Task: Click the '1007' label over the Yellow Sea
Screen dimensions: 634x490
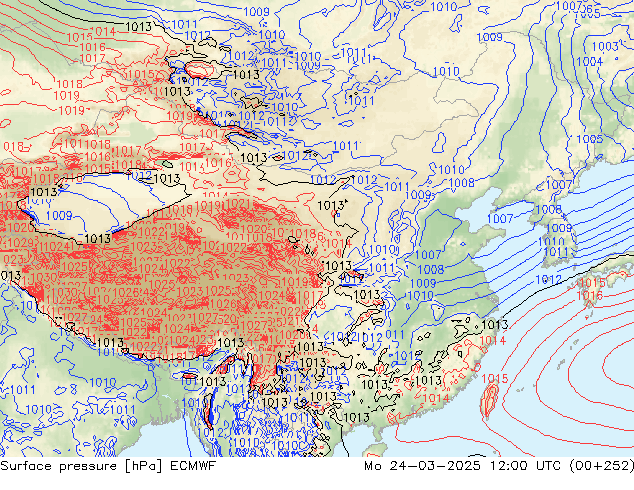Action: point(500,219)
